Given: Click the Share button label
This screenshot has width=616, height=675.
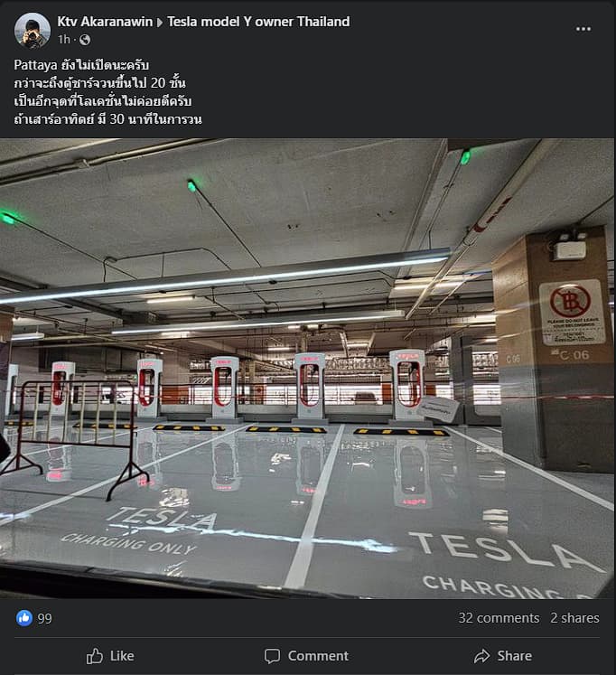Looking at the screenshot, I should pos(515,656).
